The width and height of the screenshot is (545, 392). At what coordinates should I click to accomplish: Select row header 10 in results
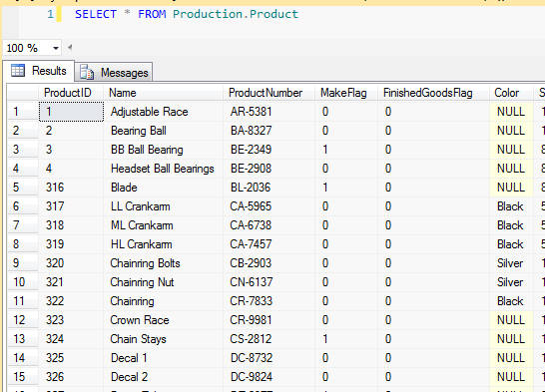click(x=23, y=282)
